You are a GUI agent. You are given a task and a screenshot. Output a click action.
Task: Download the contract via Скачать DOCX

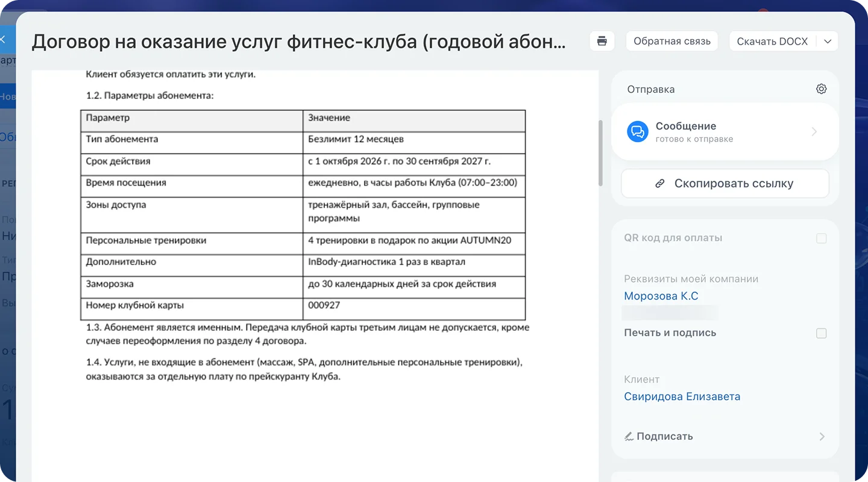click(x=772, y=41)
